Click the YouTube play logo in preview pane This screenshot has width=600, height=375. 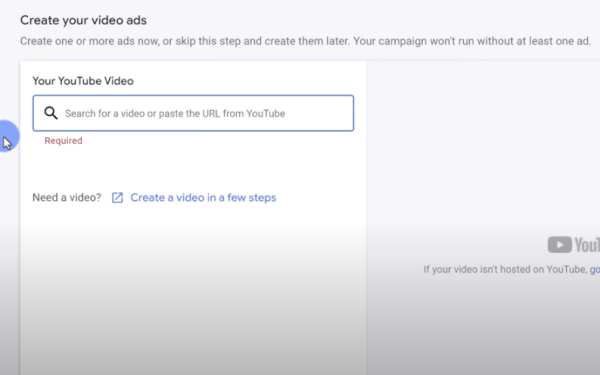(559, 245)
